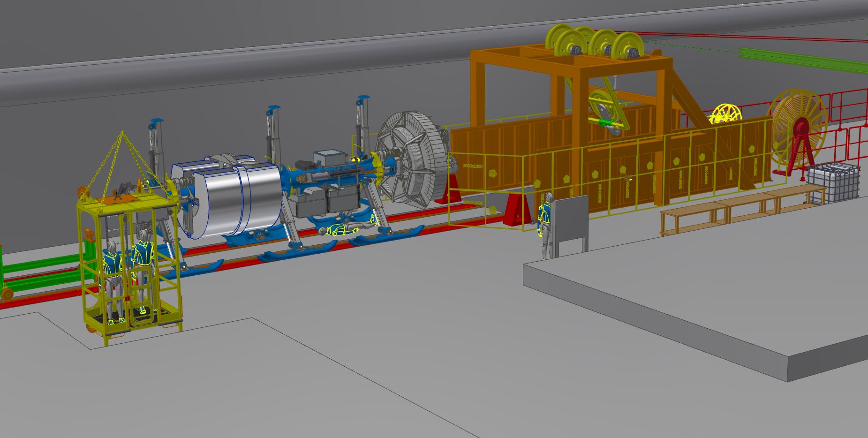Click the 2050x1000 yellow fence panel label

472,166
